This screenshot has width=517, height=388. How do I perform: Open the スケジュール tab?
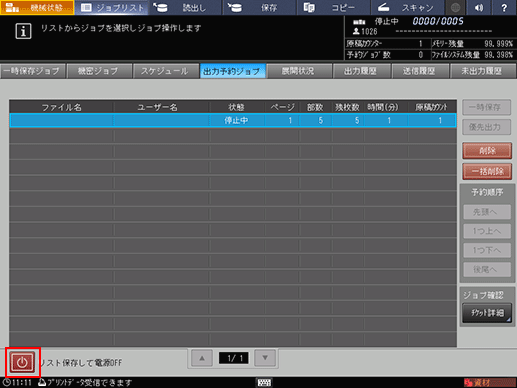(x=165, y=71)
